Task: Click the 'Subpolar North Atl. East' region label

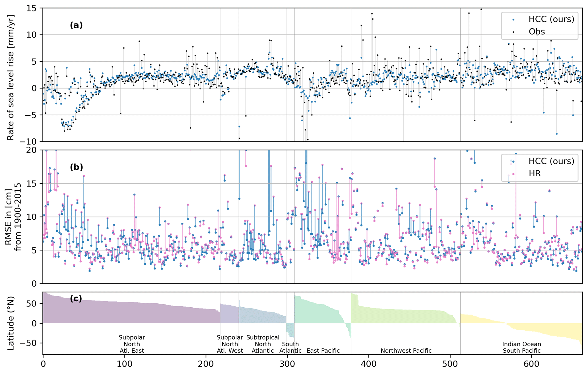Action: point(132,344)
